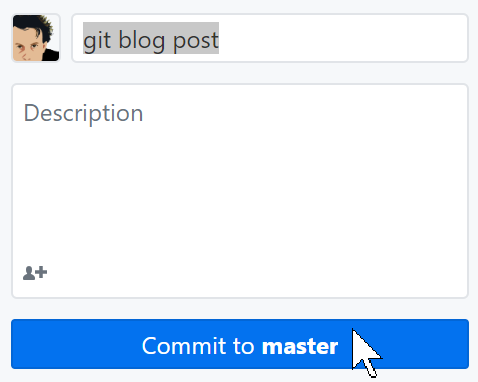Click blank space right of summary text
Screen dimensions: 478x382
coord(343,38)
